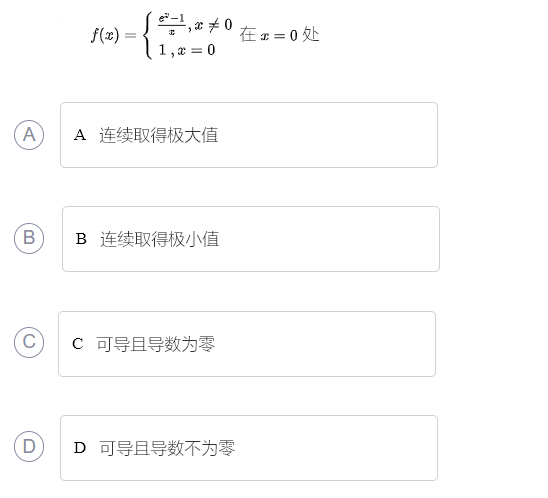This screenshot has height=498, width=548.
Task: Click option text 可导且导数为零
Action: coord(156,344)
